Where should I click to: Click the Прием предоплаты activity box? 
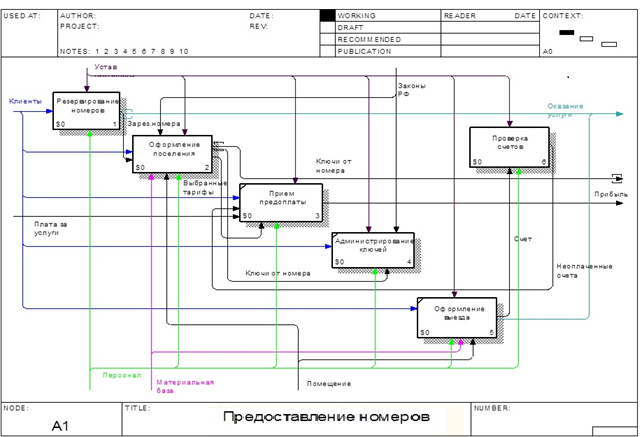[x=281, y=203]
